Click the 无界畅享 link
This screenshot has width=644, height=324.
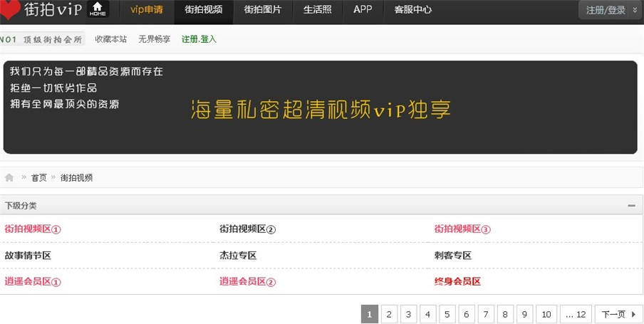coord(154,39)
